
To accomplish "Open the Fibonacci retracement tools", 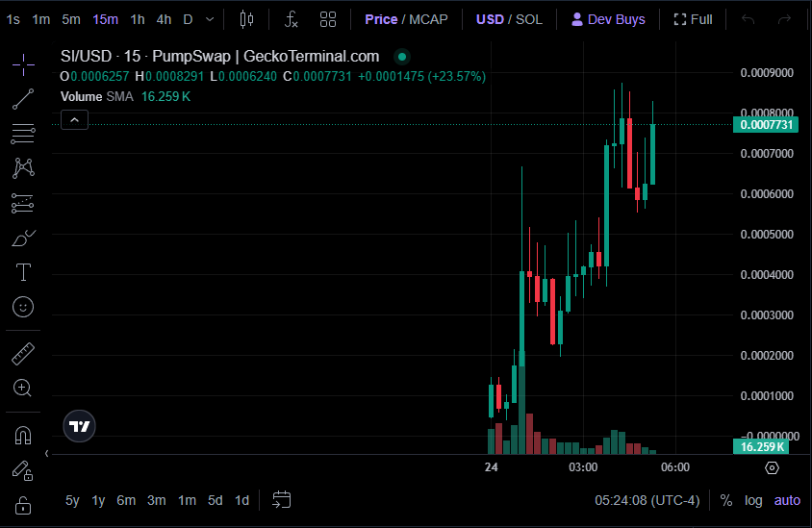I will (23, 134).
